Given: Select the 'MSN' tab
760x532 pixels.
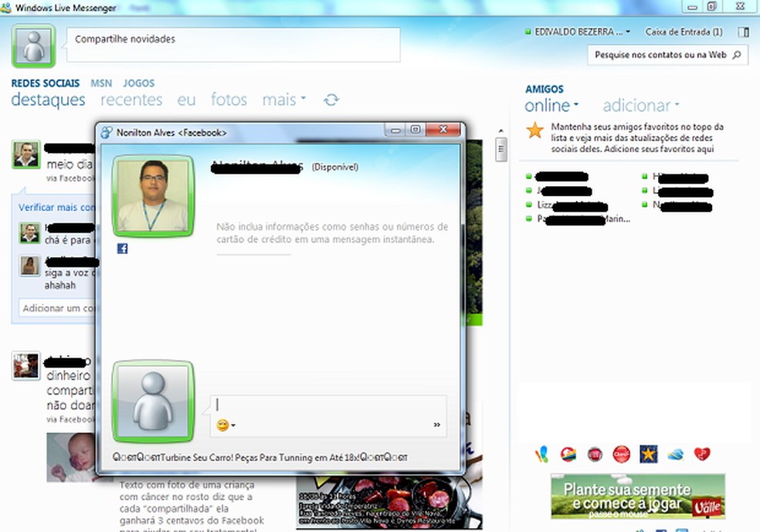Looking at the screenshot, I should (101, 83).
